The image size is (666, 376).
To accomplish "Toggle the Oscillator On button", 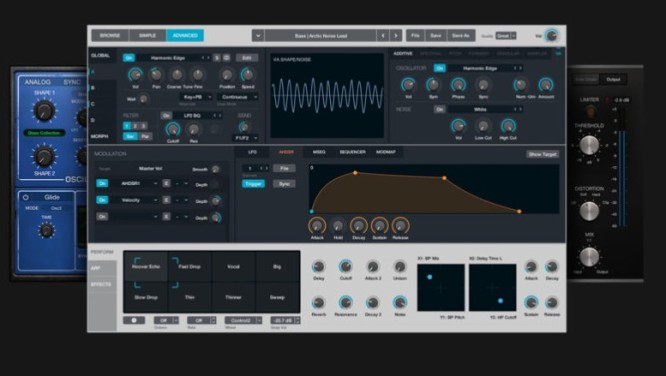I will (440, 68).
